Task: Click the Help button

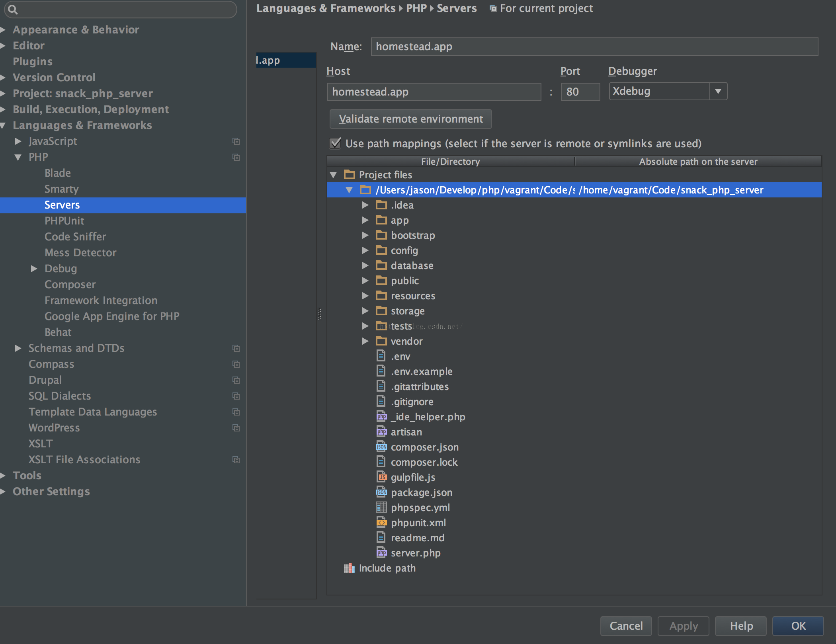Action: pos(741,626)
